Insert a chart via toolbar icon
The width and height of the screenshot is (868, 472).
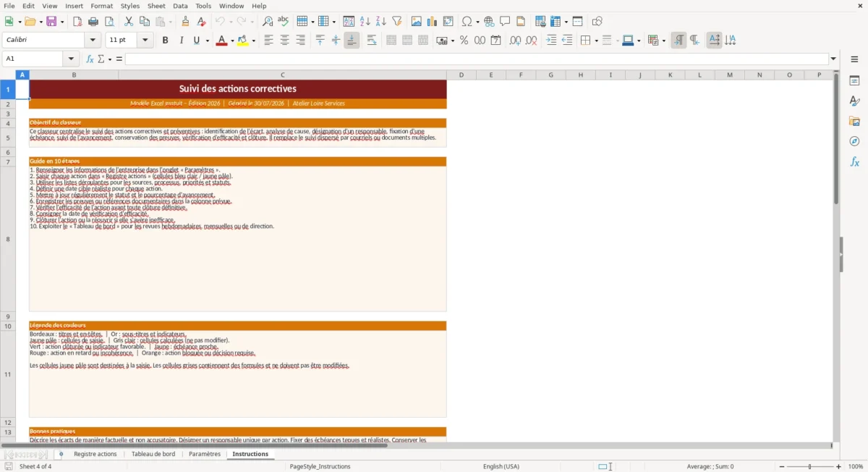click(433, 22)
